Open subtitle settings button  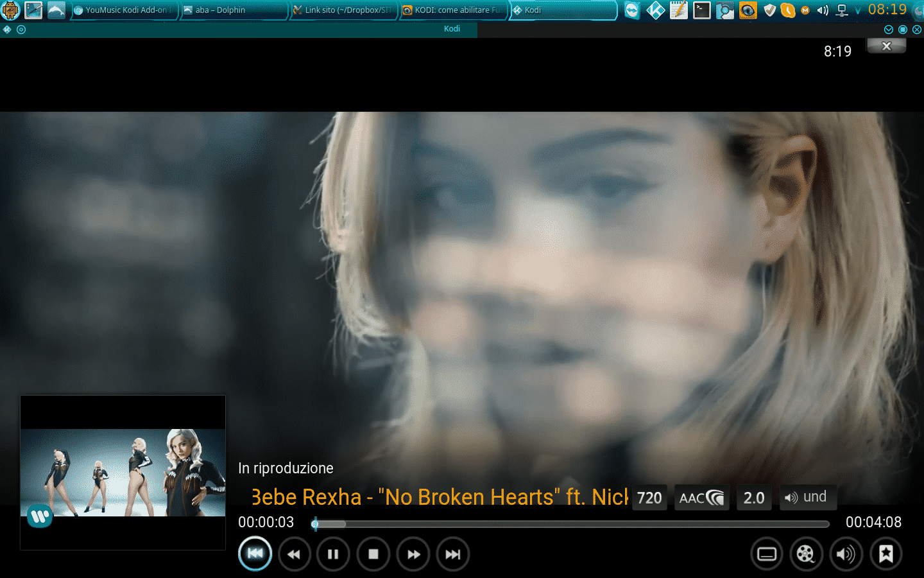pyautogui.click(x=767, y=554)
